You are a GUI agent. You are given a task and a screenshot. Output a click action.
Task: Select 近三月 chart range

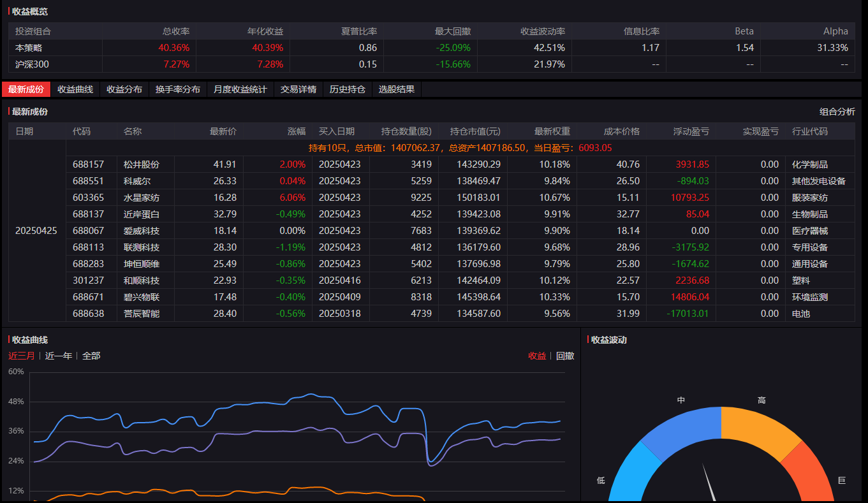pyautogui.click(x=22, y=356)
